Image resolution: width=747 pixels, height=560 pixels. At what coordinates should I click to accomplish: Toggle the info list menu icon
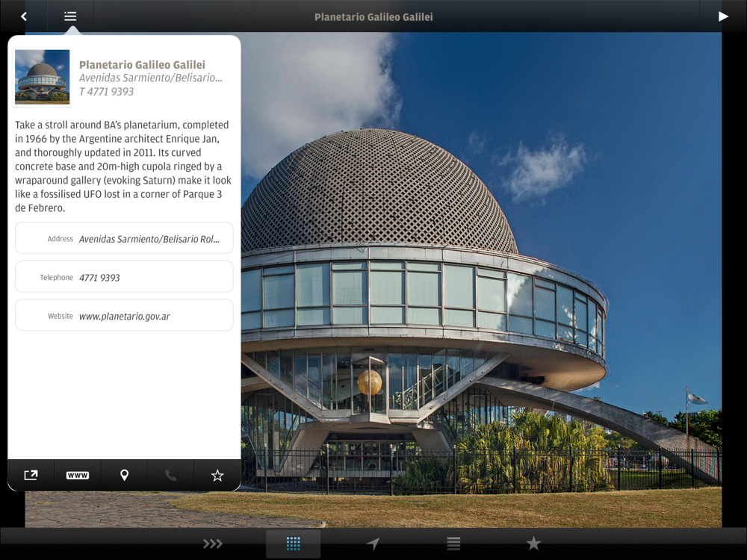(x=70, y=16)
